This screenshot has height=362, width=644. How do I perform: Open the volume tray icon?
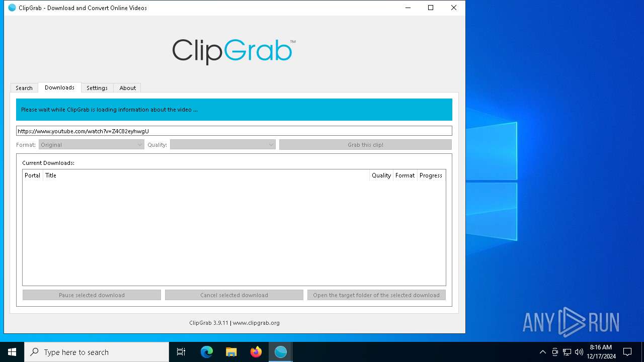pyautogui.click(x=579, y=352)
